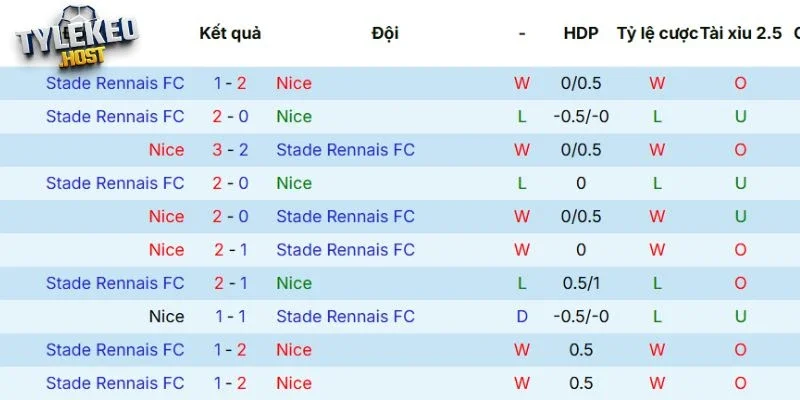This screenshot has height=400, width=800.
Task: Open Stade Rennais FC in the 0.5/1 handicap row
Action: tap(115, 283)
